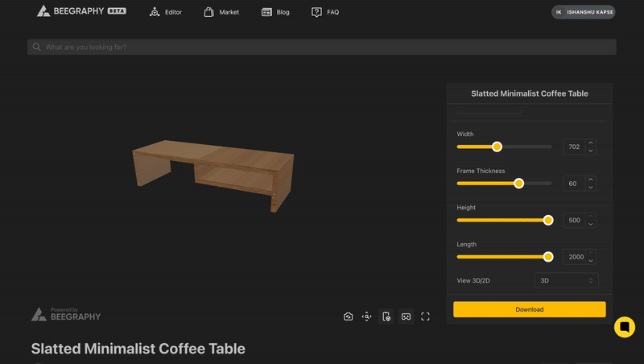This screenshot has width=644, height=364.
Task: Click the Frame Thickness value field showing 60
Action: [574, 184]
